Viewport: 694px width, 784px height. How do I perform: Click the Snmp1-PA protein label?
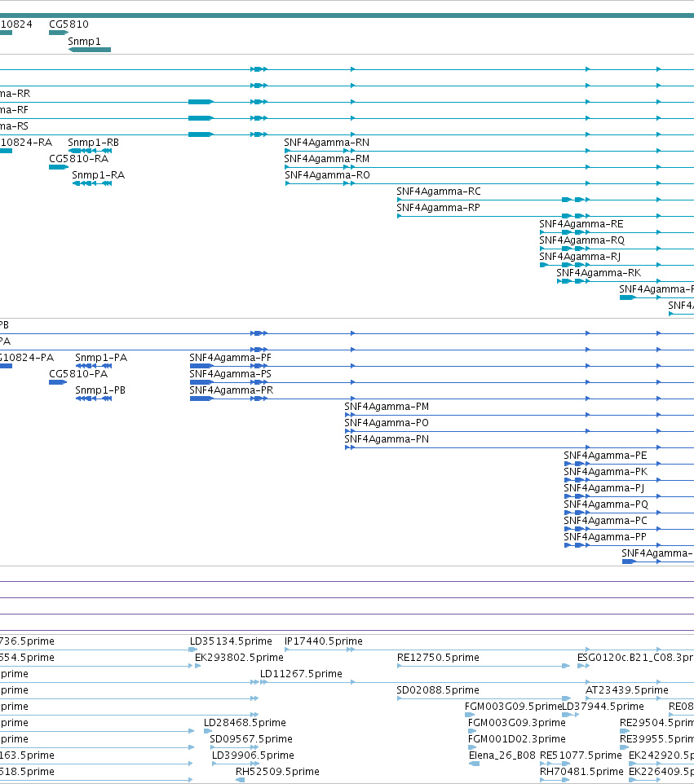pyautogui.click(x=101, y=358)
